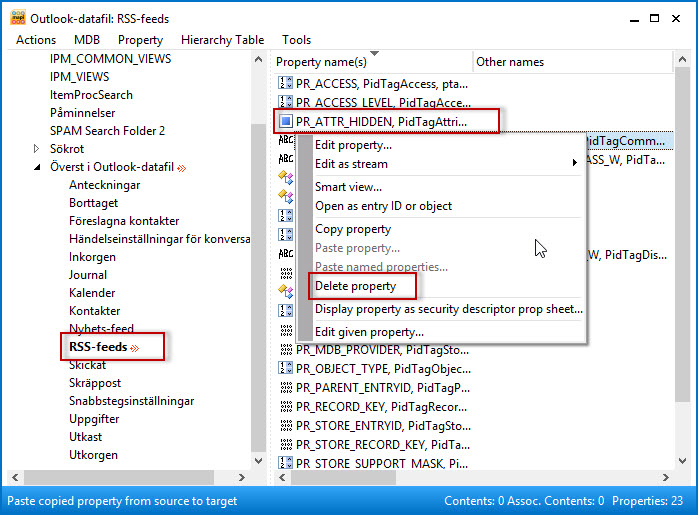Click the integer icon beside PR_OBJECT_TYPE

pos(285,369)
